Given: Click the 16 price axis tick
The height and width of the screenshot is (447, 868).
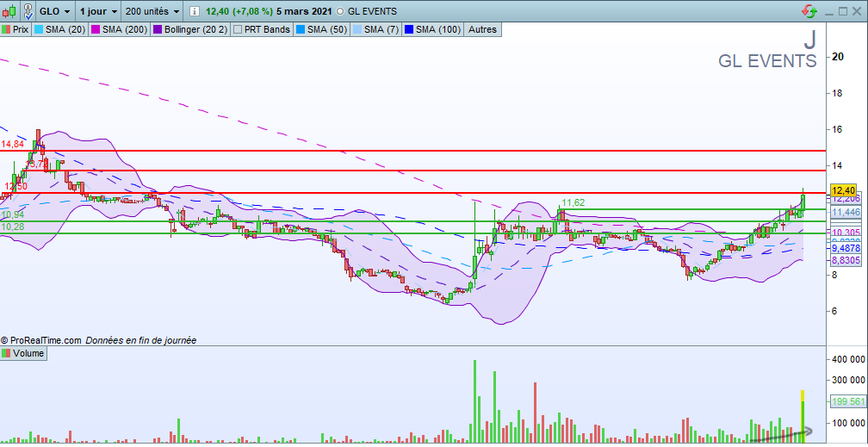Looking at the screenshot, I should [838, 129].
